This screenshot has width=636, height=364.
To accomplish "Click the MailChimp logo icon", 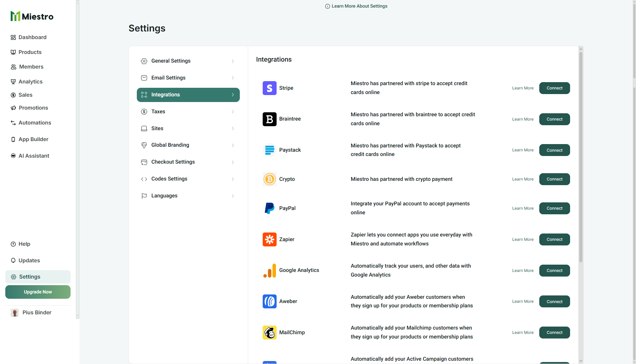I will pos(269,333).
